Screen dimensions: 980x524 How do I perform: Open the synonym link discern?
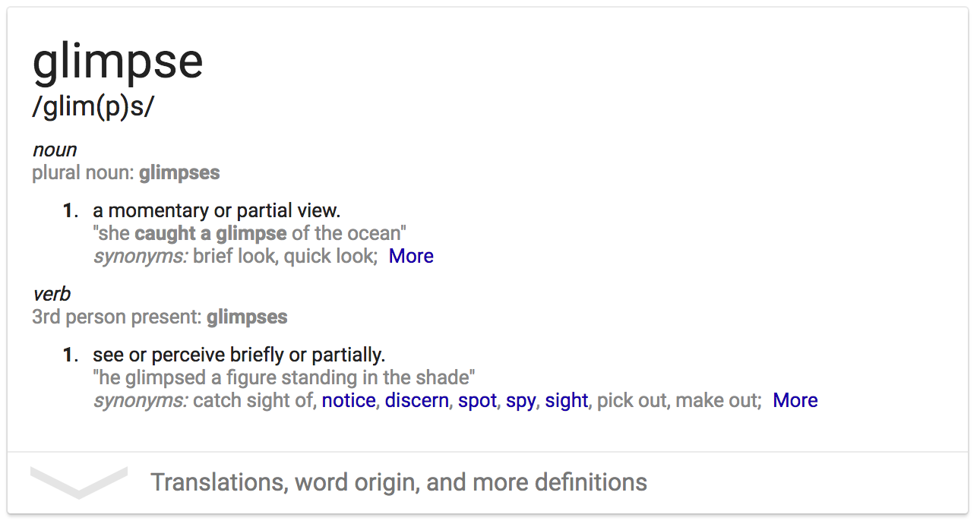[416, 400]
